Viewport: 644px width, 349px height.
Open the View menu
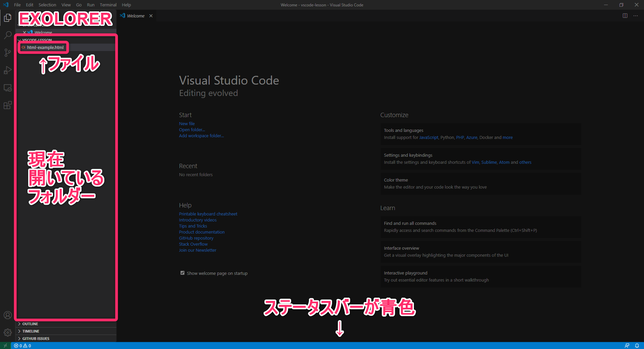click(66, 5)
